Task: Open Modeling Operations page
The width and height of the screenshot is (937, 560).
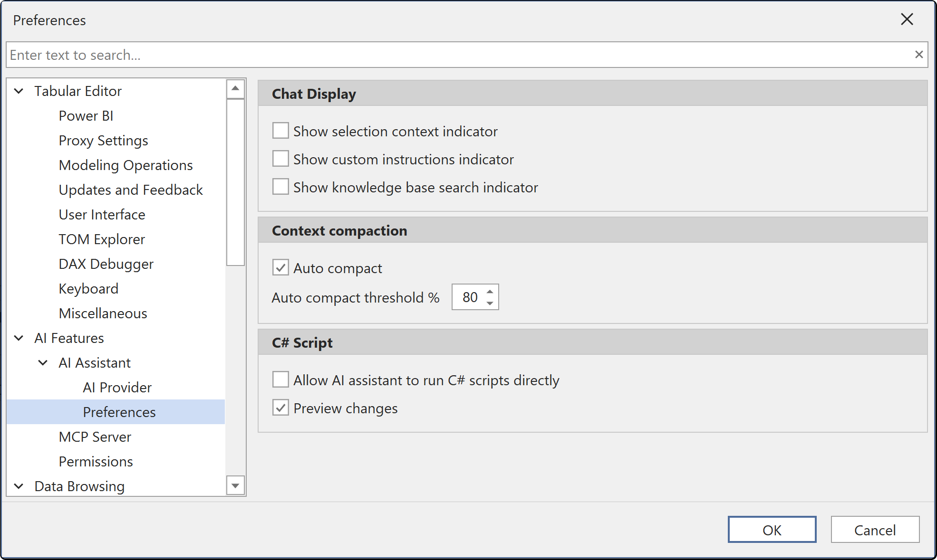Action: click(126, 165)
